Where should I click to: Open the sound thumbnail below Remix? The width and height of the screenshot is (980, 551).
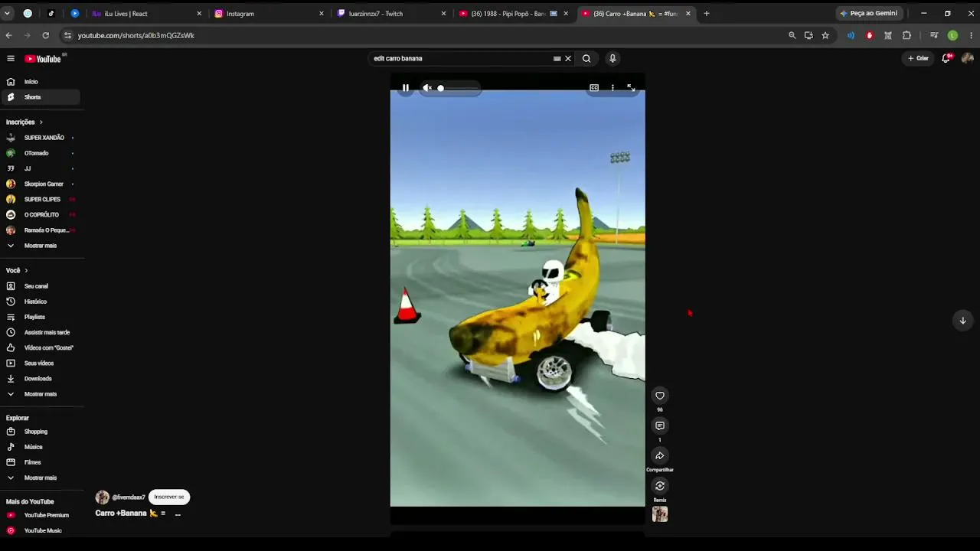point(660,514)
